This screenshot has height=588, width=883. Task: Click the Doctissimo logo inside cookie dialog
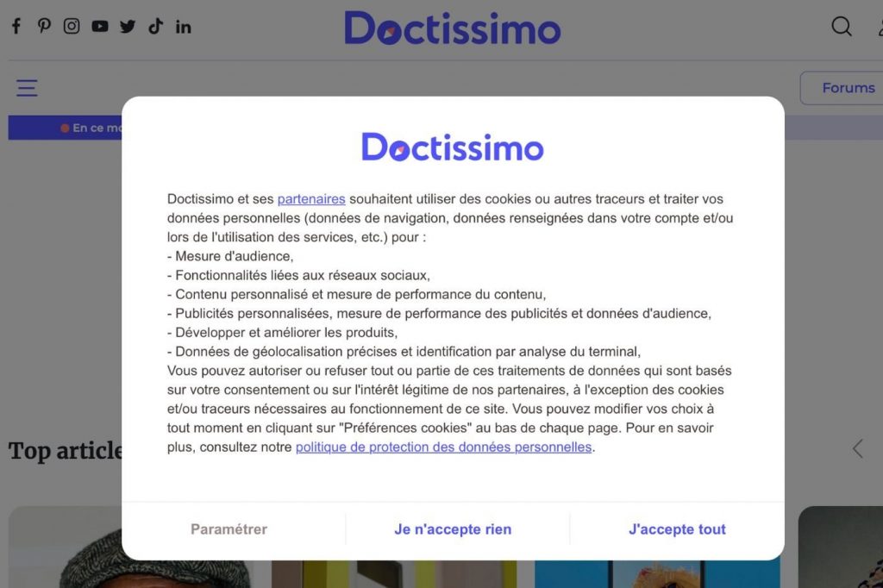coord(452,147)
